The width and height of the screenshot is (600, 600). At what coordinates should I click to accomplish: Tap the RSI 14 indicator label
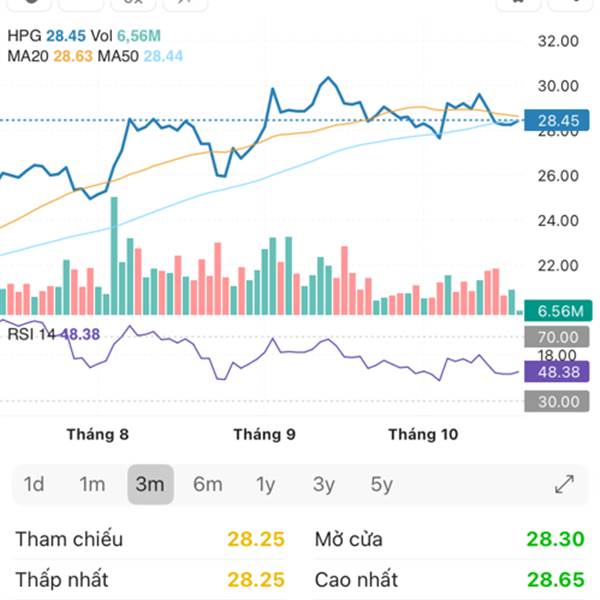pyautogui.click(x=32, y=334)
